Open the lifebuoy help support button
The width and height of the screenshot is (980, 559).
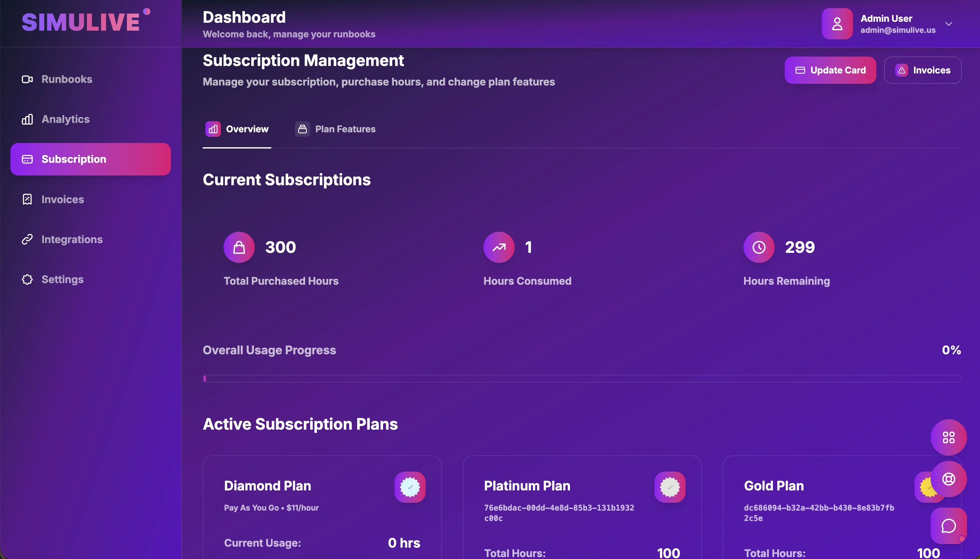[x=948, y=479]
